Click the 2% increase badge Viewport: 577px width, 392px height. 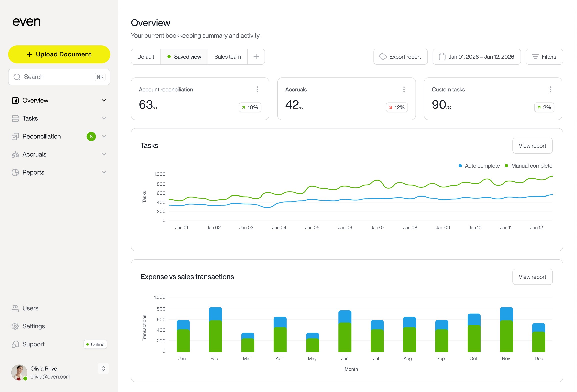(544, 107)
